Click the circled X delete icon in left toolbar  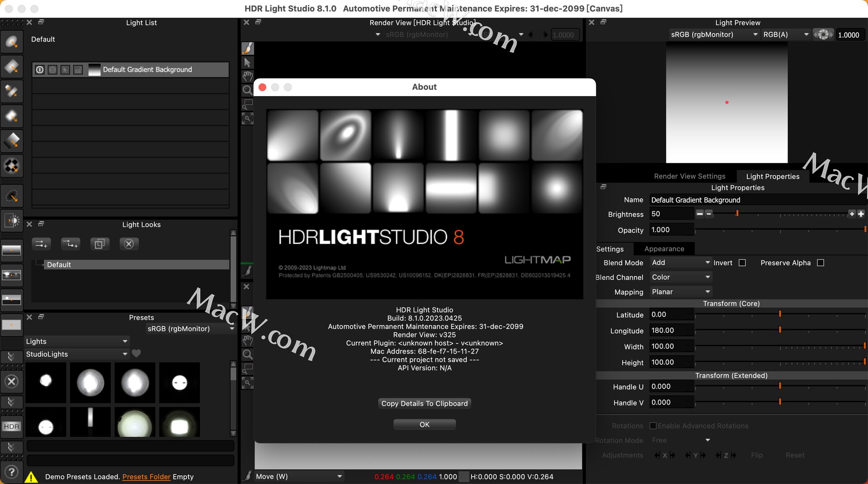[x=12, y=381]
